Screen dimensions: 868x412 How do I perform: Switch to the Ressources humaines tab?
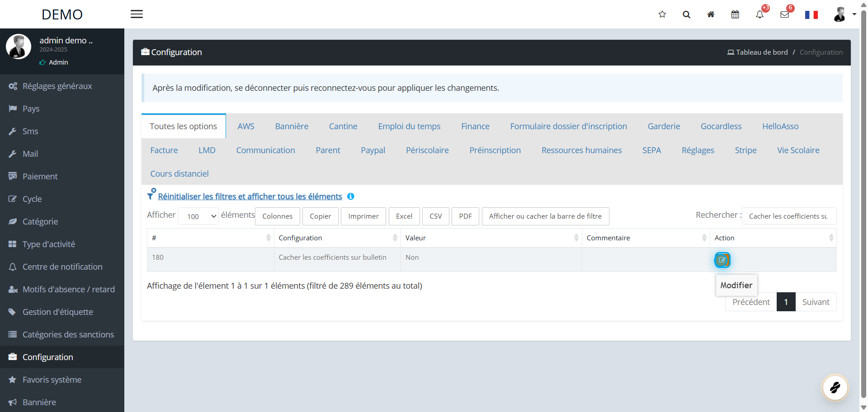click(581, 150)
